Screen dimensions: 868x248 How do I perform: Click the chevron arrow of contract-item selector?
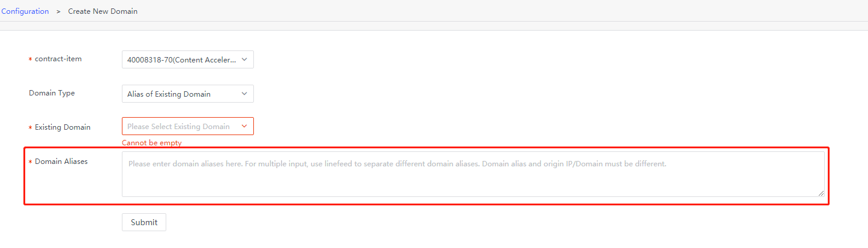pos(244,59)
